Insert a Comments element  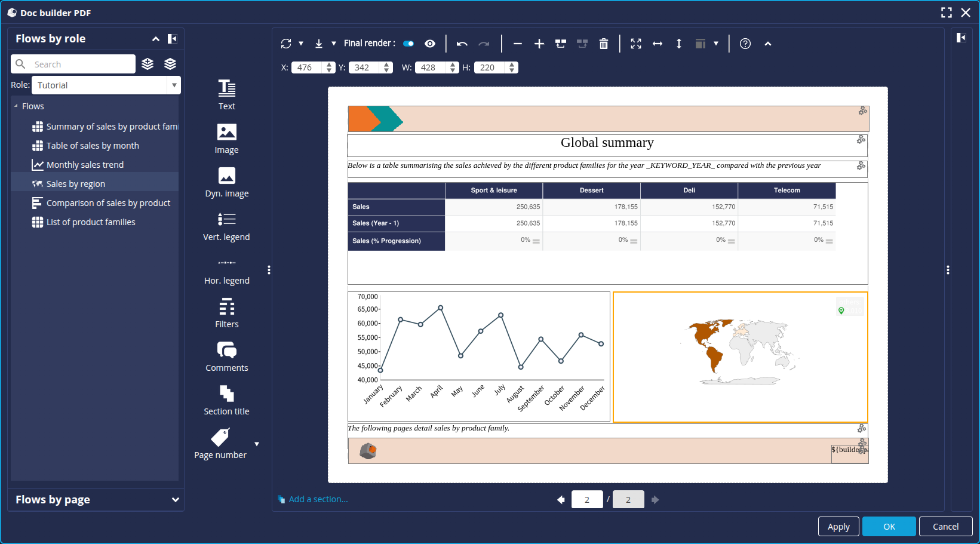click(226, 356)
